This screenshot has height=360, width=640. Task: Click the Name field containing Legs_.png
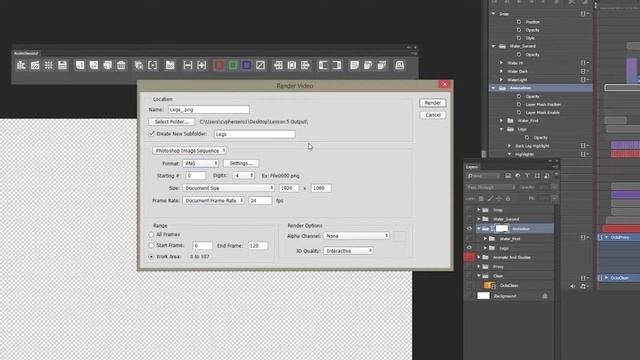[x=209, y=109]
